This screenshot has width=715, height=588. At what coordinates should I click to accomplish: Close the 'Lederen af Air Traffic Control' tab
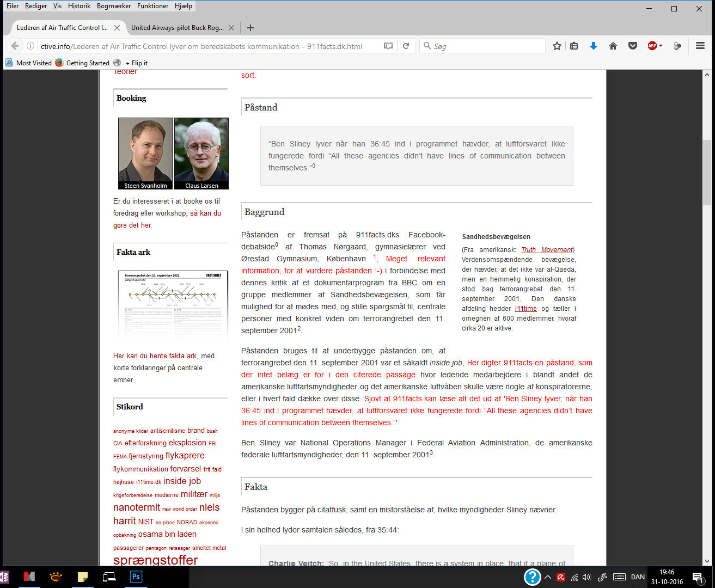point(117,28)
